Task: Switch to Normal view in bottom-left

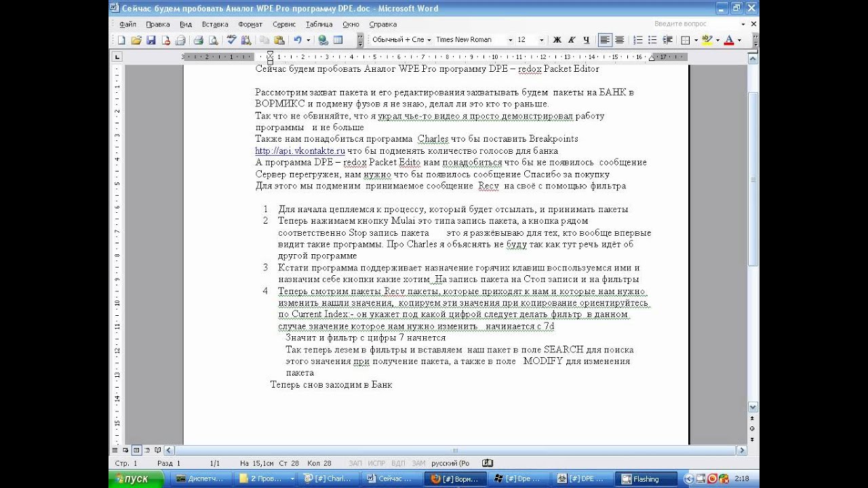Action: point(116,450)
